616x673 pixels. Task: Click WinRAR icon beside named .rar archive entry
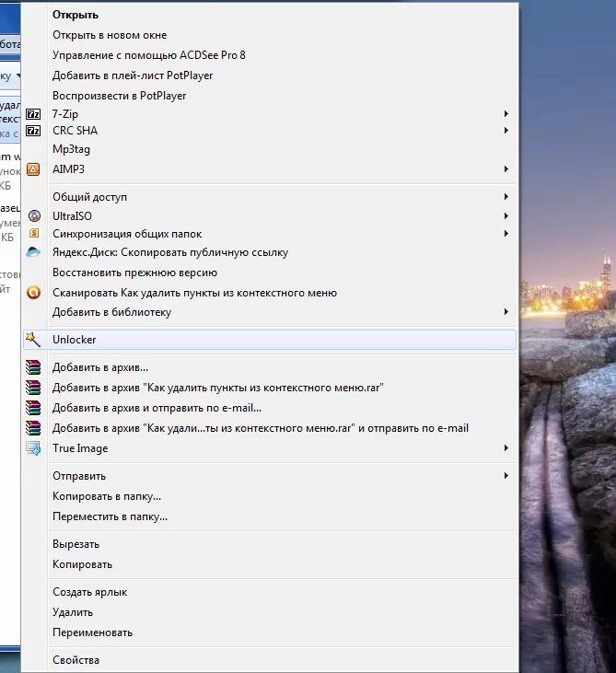(x=33, y=388)
